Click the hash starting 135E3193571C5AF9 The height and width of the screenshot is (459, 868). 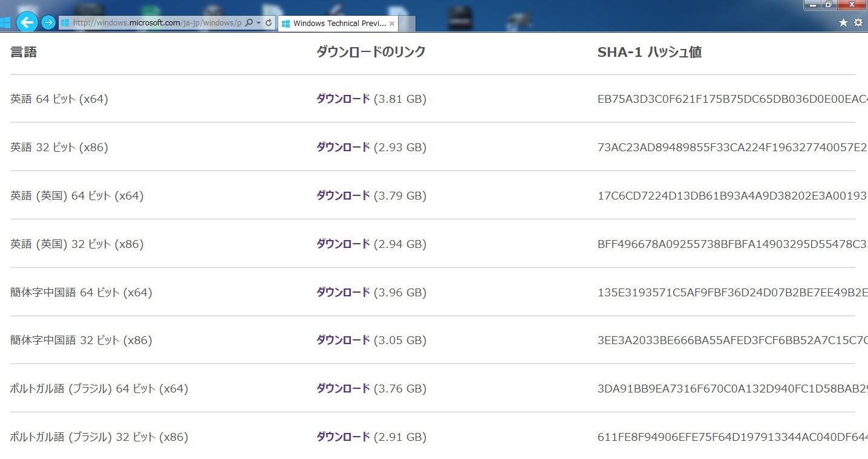coord(733,292)
